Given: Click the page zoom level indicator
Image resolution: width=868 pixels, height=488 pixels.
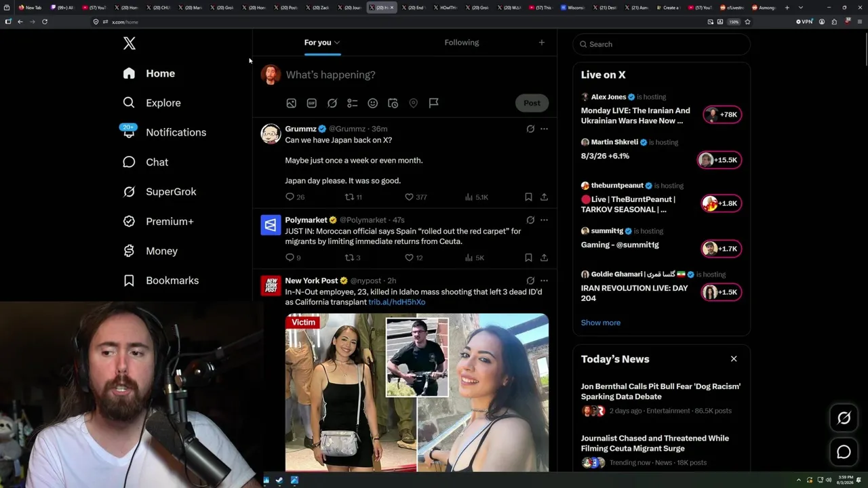Looking at the screenshot, I should [x=734, y=22].
